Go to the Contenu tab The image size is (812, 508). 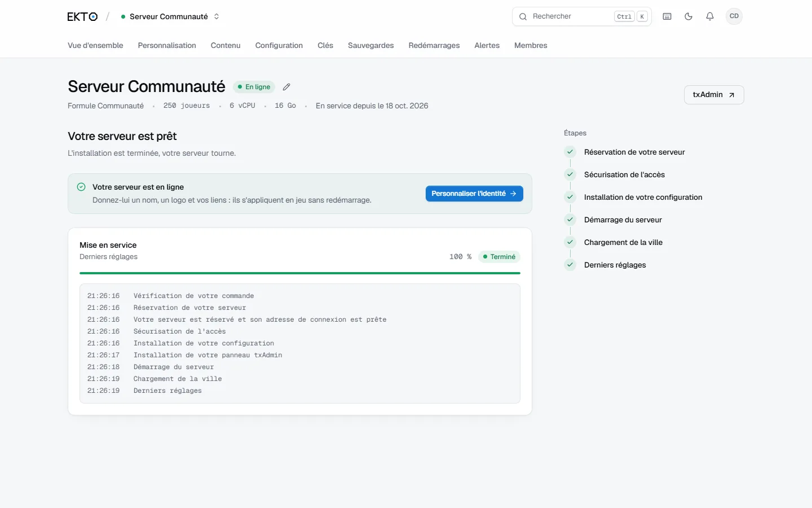(226, 45)
